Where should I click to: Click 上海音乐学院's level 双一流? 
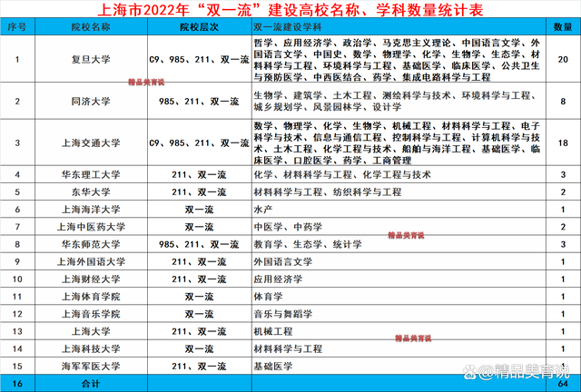(x=200, y=314)
